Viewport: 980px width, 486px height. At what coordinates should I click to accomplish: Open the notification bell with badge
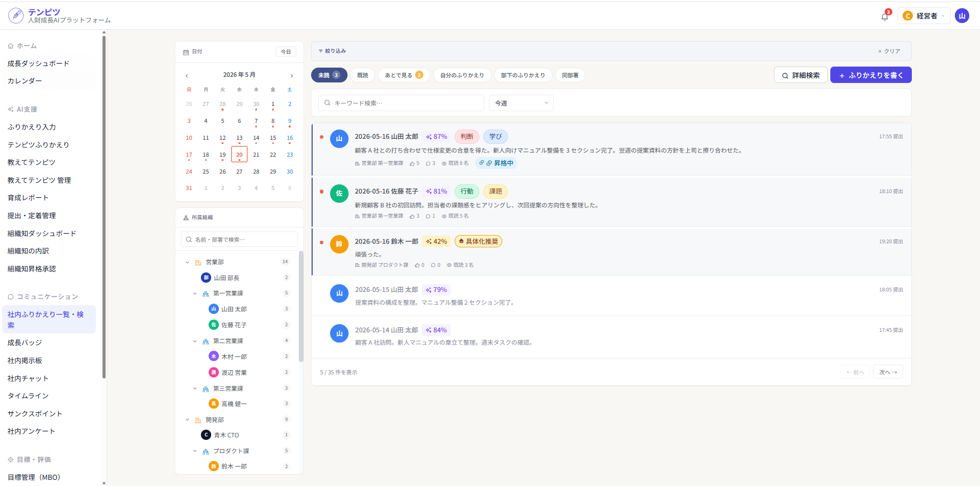click(x=885, y=16)
